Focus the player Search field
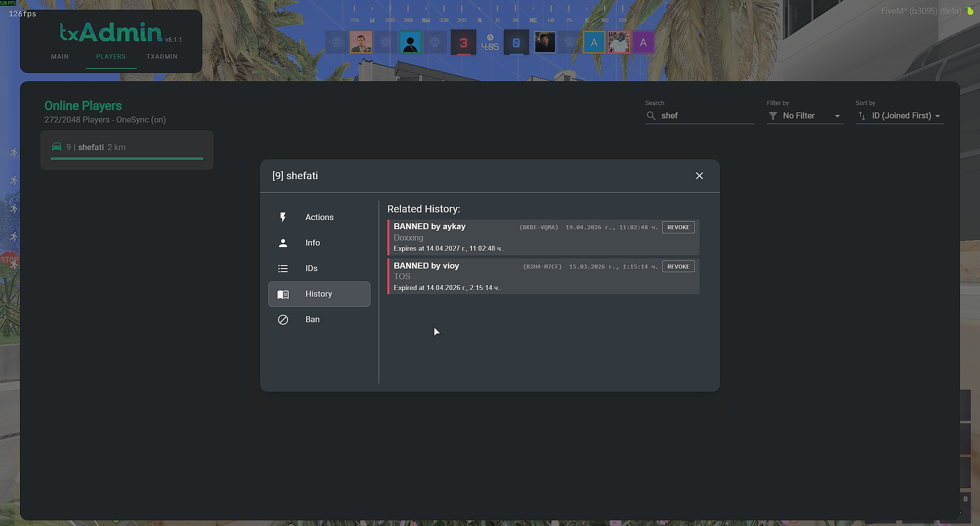Image resolution: width=980 pixels, height=526 pixels. (700, 116)
